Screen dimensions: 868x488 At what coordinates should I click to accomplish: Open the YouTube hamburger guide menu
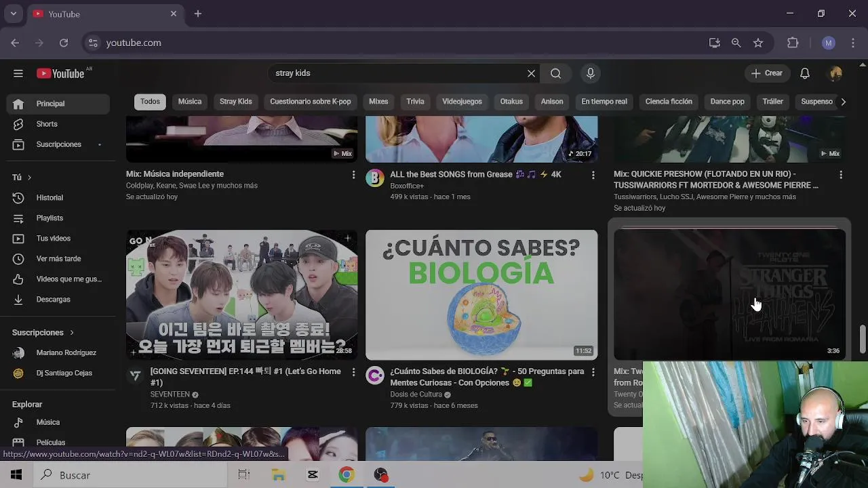[18, 73]
